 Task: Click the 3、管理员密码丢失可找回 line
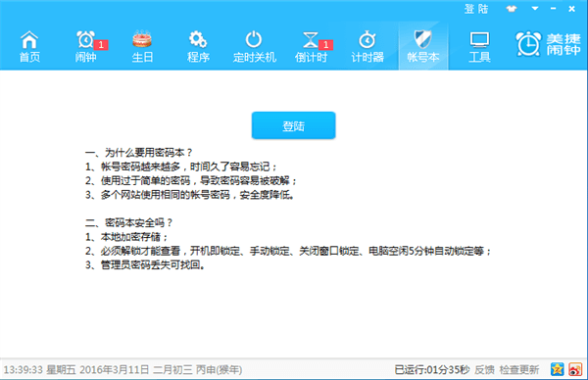click(x=145, y=265)
